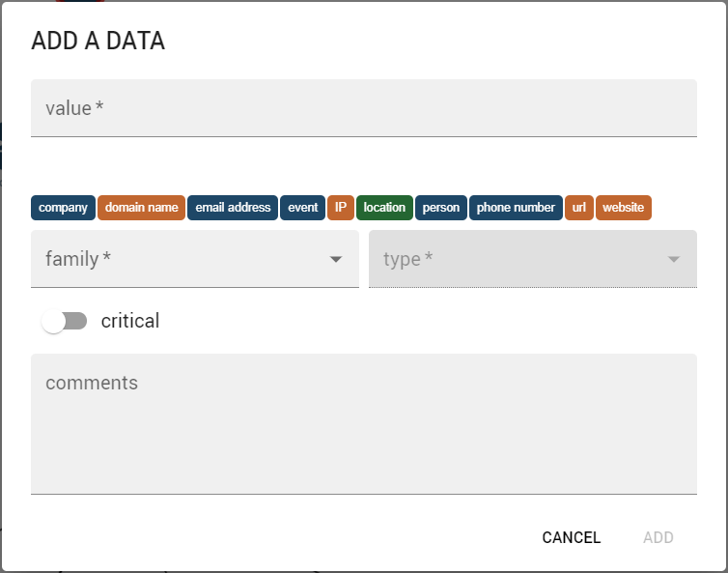Click the critical label text
Viewport: 728px width, 573px height.
[130, 321]
